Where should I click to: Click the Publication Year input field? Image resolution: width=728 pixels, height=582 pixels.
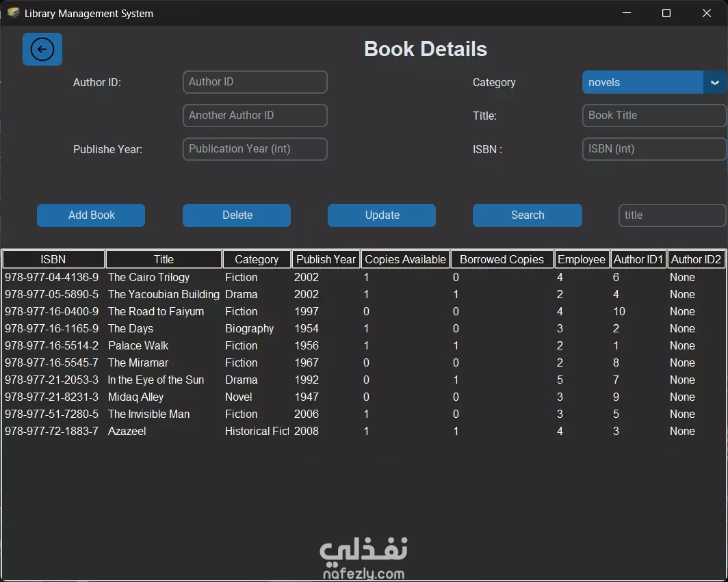255,149
